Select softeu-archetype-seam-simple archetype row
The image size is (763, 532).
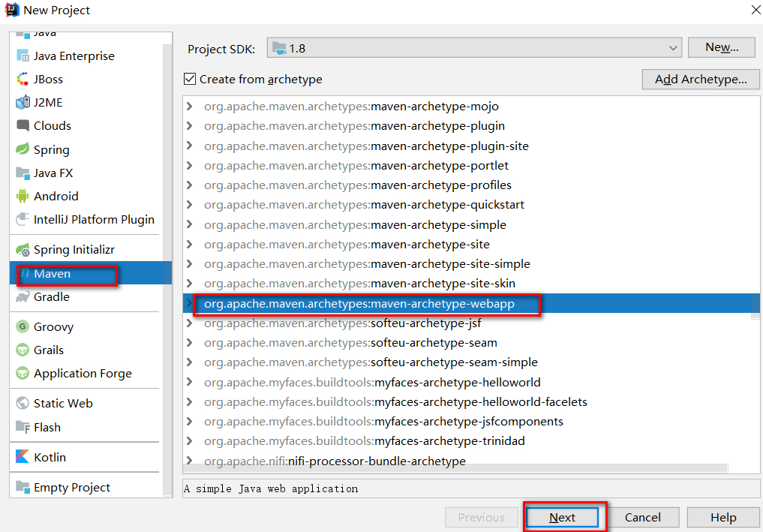click(471, 362)
